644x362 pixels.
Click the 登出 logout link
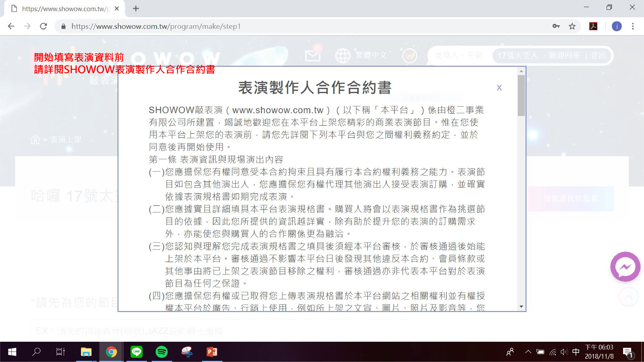[x=598, y=55]
